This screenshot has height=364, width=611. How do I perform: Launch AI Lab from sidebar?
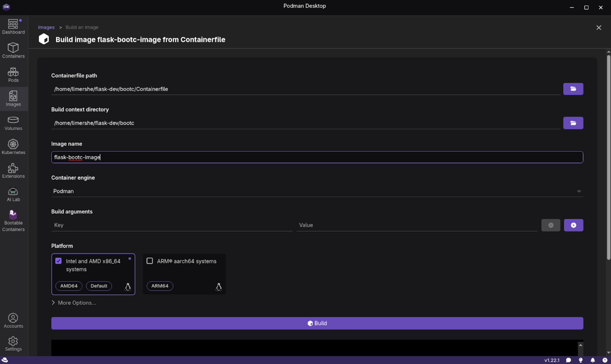(x=13, y=195)
